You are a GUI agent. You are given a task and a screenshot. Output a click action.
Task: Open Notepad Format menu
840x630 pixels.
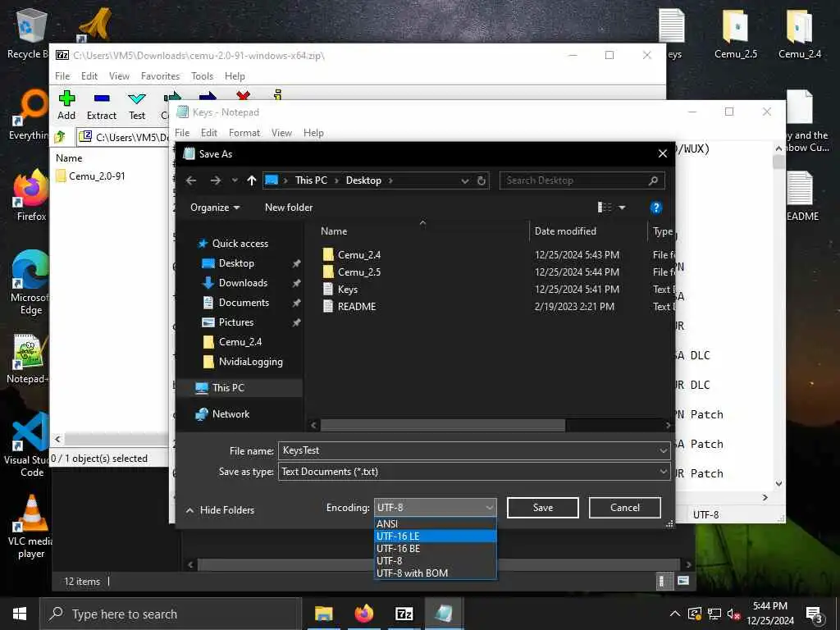pos(244,133)
